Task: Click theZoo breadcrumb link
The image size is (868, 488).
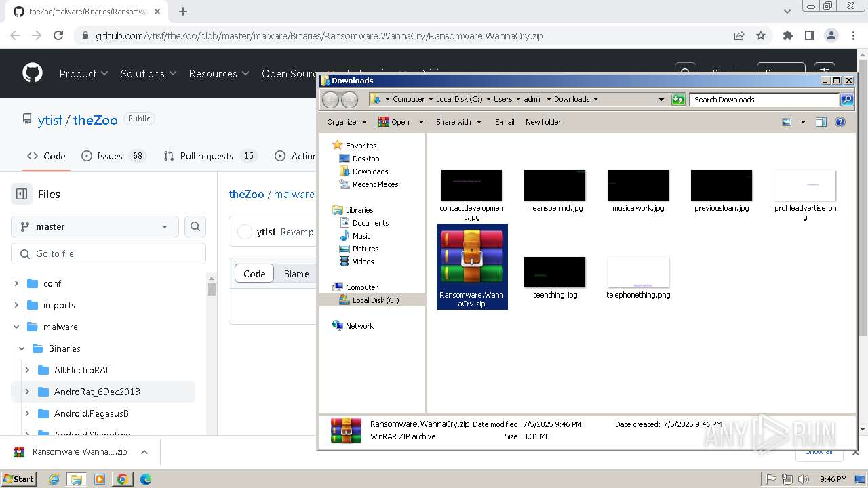Action: pos(246,194)
